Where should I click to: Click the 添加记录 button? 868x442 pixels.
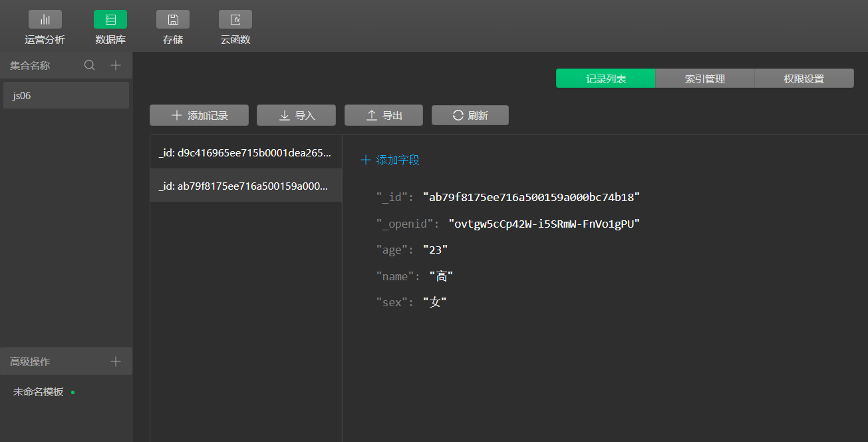pyautogui.click(x=199, y=115)
